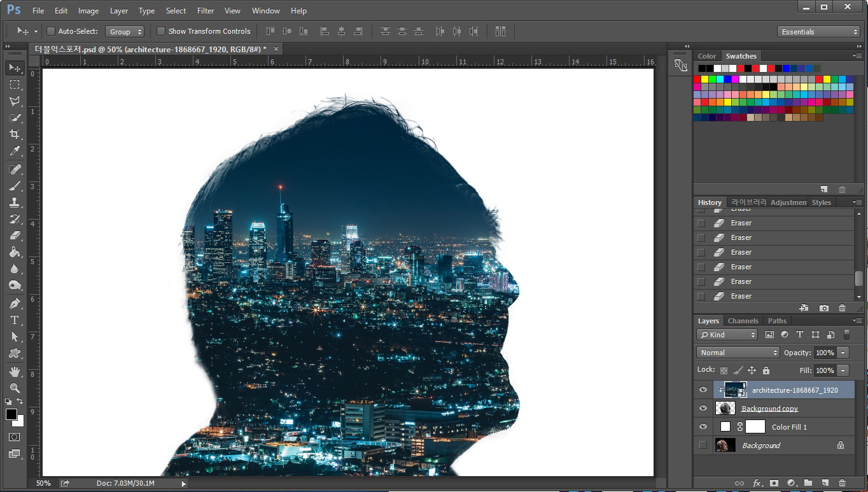Switch to the Paths tab

point(777,321)
